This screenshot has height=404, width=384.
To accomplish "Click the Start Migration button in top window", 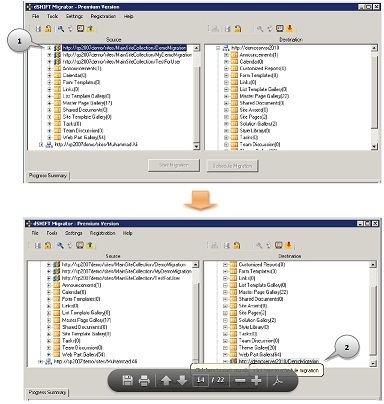I will [174, 165].
